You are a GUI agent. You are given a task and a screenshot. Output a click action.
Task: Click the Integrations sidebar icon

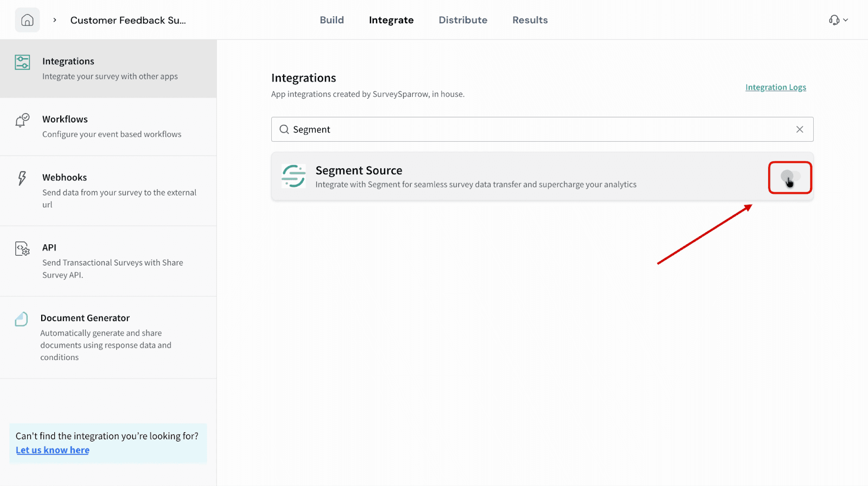tap(22, 62)
